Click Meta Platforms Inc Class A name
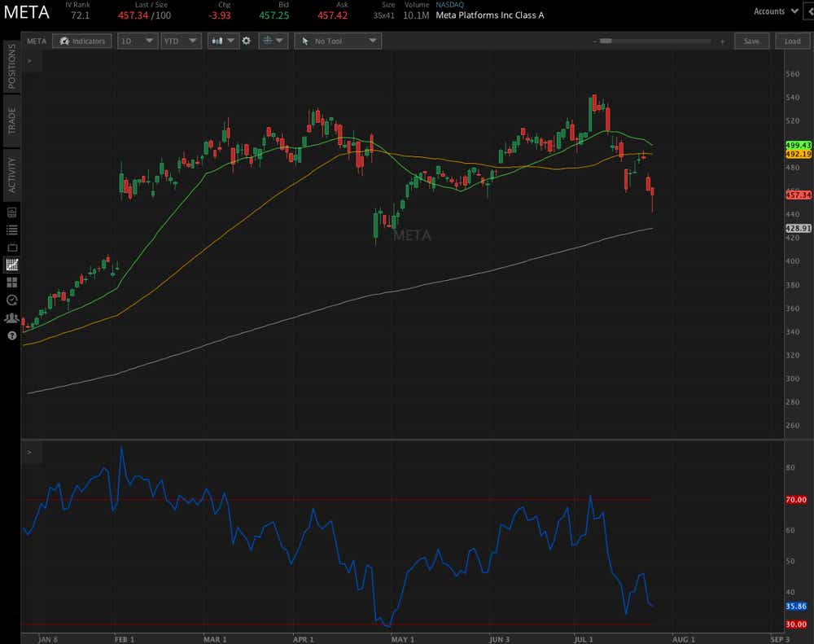 click(x=489, y=15)
